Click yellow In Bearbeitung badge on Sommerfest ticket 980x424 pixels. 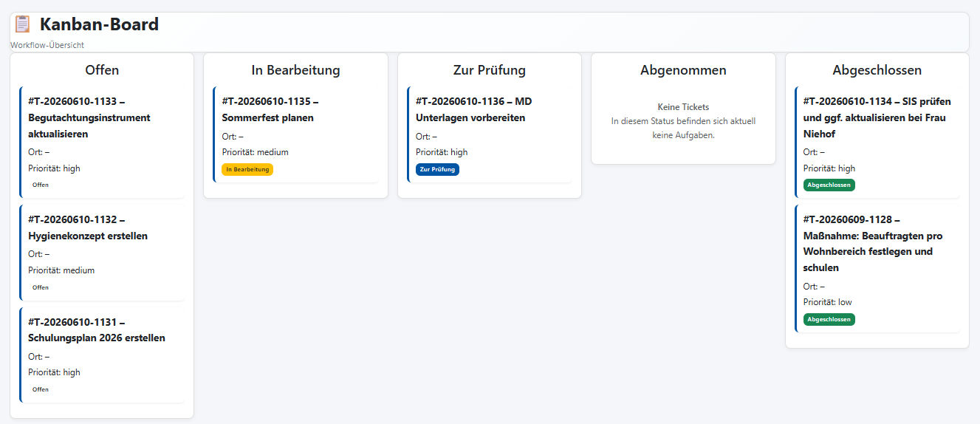click(x=247, y=169)
